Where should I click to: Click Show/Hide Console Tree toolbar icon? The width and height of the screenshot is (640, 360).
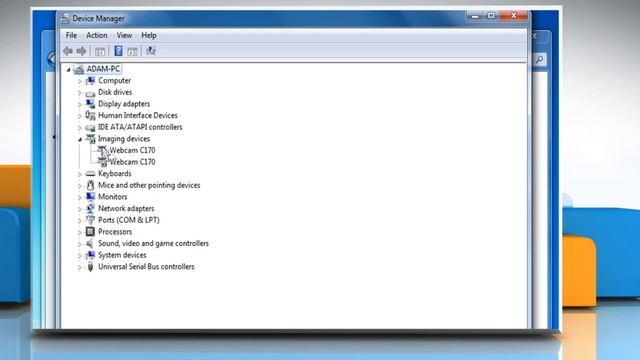[100, 51]
